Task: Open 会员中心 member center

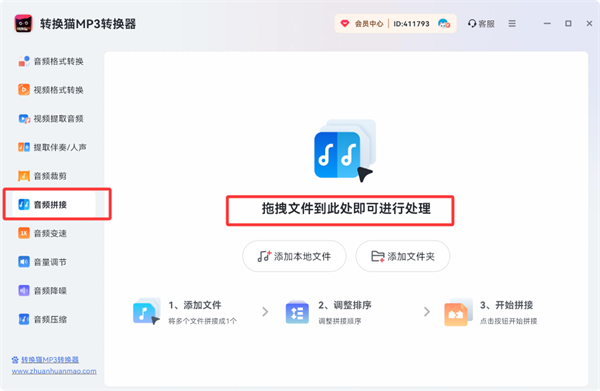Action: 369,24
